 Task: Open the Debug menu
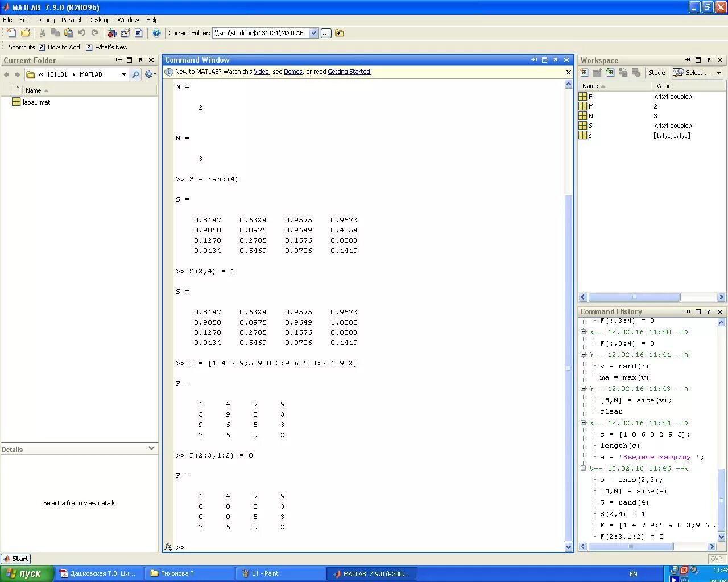coord(45,20)
